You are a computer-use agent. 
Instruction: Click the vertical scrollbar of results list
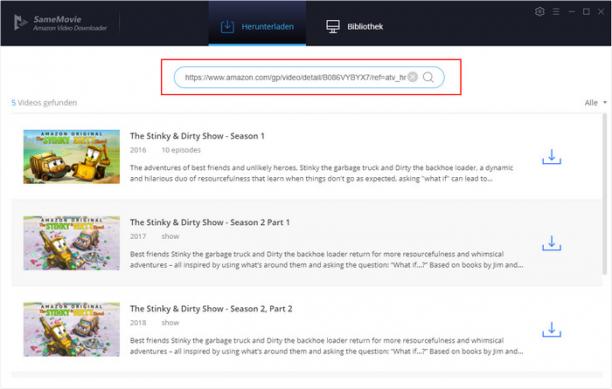pos(605,195)
